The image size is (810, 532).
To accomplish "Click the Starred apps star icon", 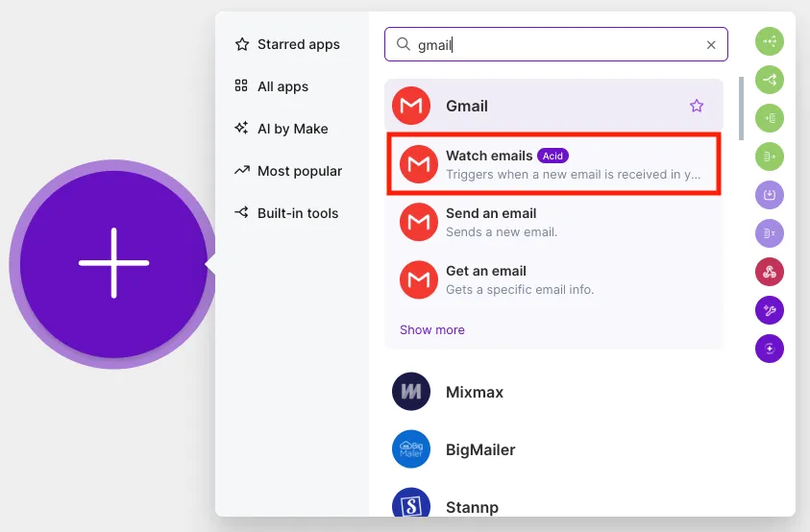I will point(242,44).
